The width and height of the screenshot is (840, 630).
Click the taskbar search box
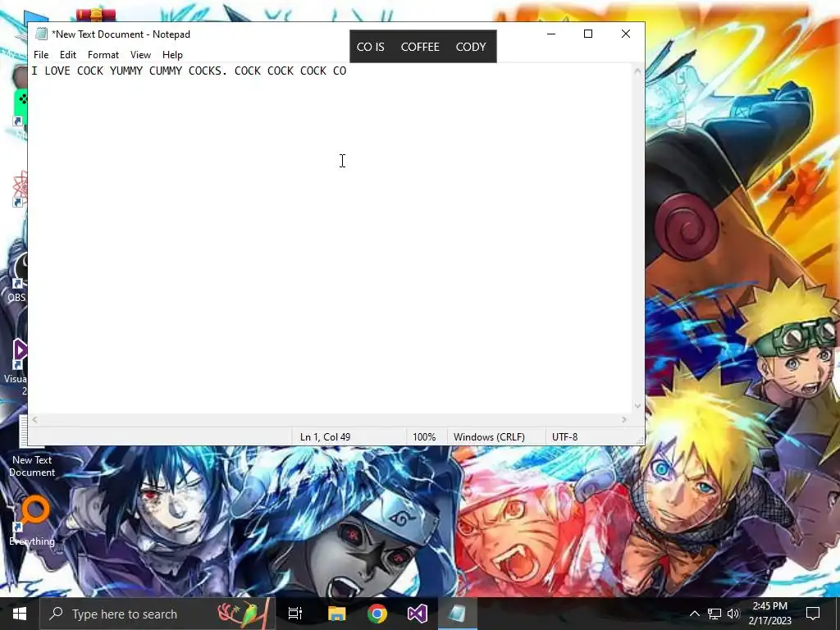pyautogui.click(x=157, y=614)
